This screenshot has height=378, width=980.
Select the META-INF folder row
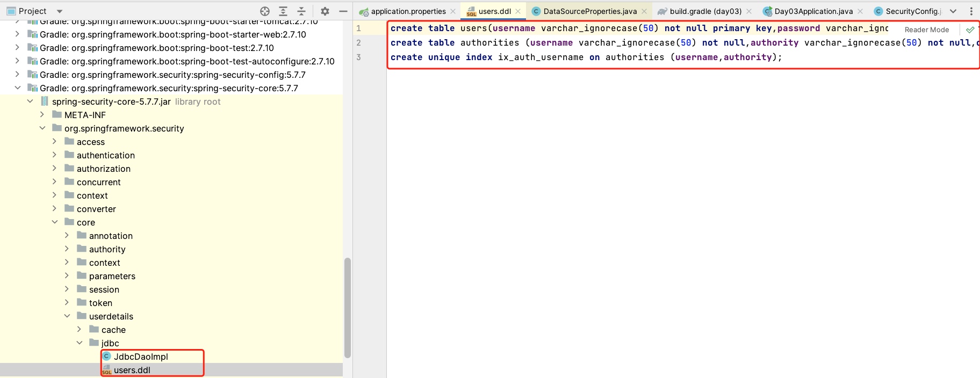click(x=171, y=115)
